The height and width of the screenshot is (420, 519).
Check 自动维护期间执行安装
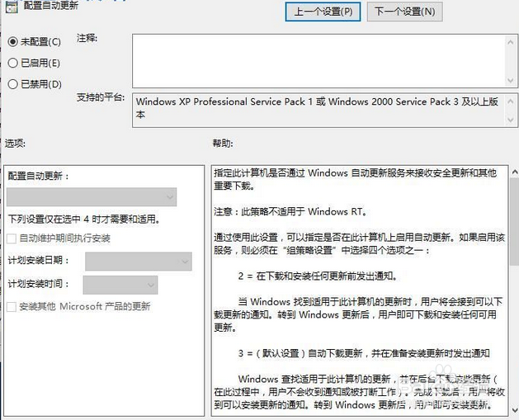click(12, 238)
